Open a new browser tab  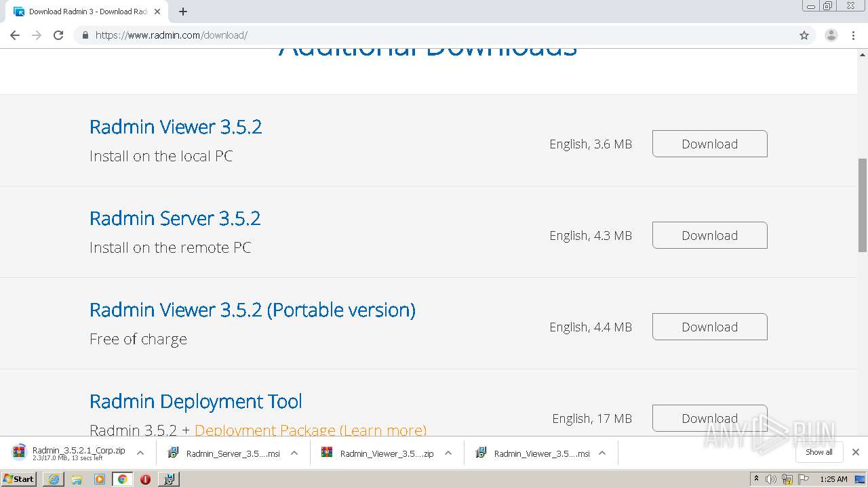182,12
